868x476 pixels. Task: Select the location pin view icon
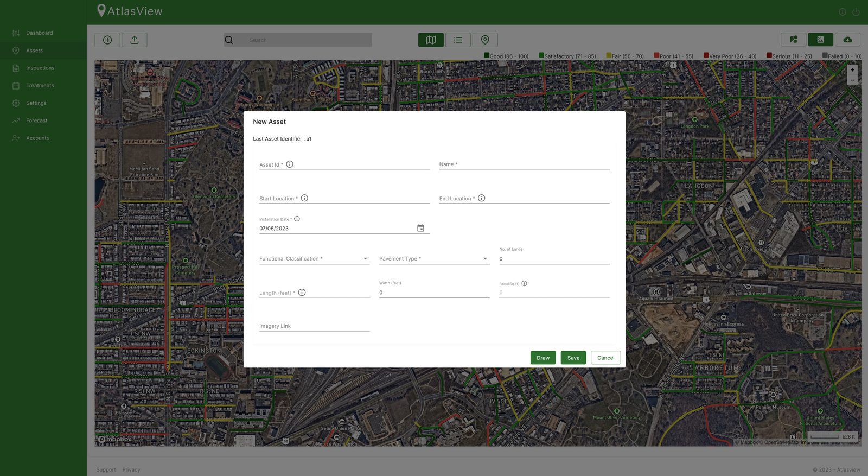[x=485, y=40]
